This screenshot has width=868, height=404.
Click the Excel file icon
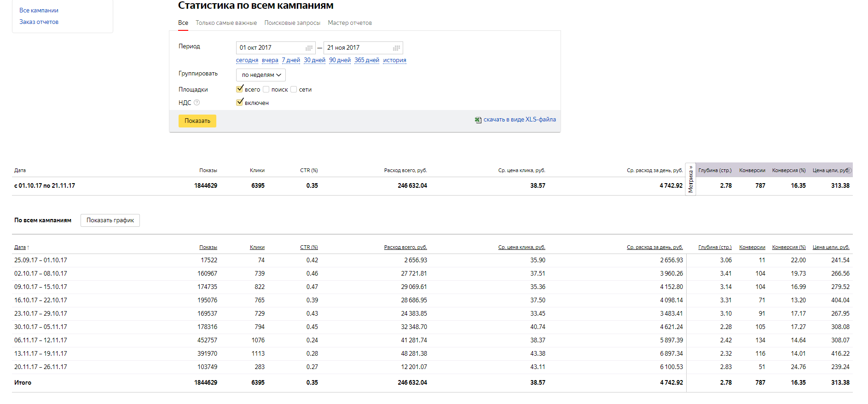pyautogui.click(x=478, y=120)
